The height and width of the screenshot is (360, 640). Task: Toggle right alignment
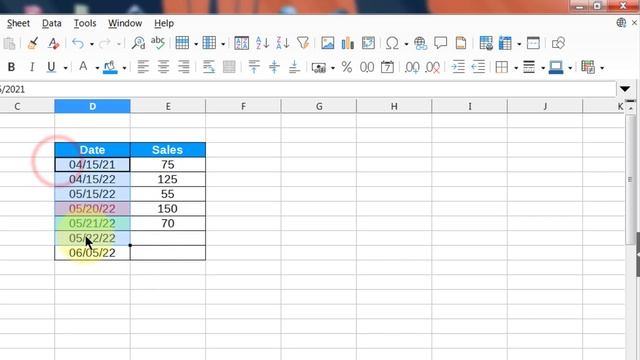coord(184,67)
